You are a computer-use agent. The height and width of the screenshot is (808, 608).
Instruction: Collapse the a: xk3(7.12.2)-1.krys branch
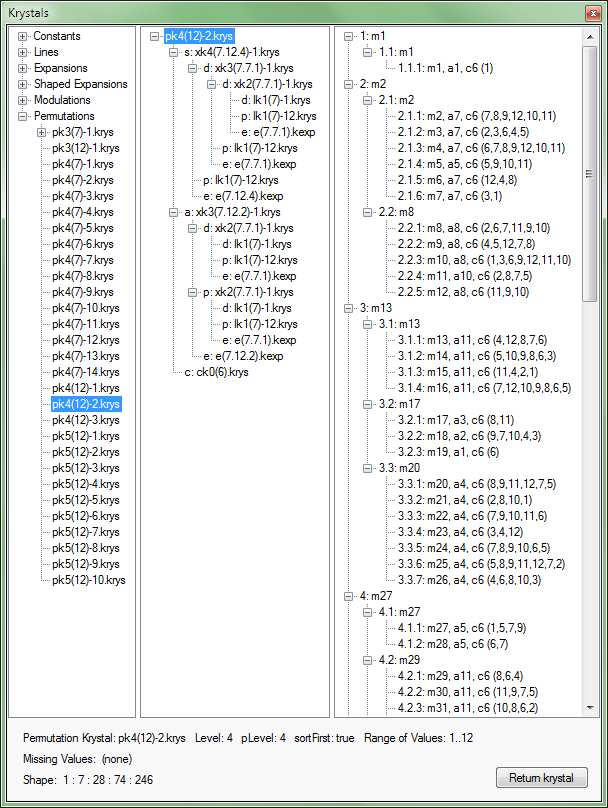pos(173,212)
